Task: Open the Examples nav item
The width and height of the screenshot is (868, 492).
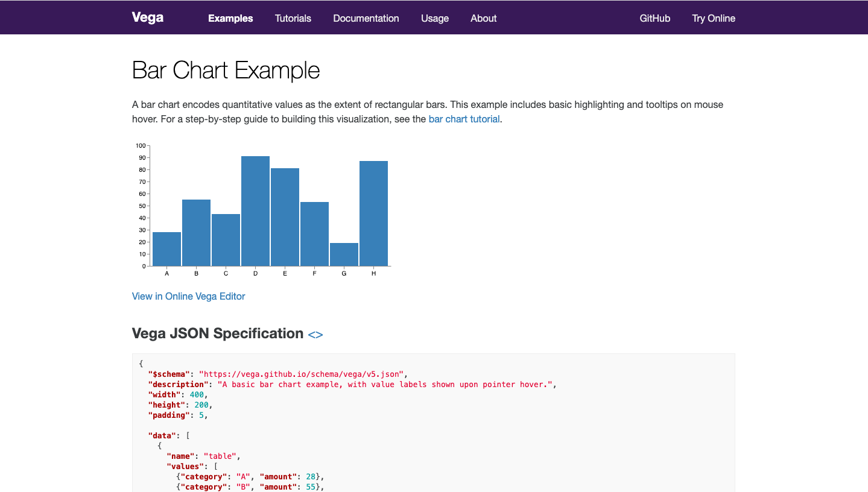Action: click(x=230, y=18)
